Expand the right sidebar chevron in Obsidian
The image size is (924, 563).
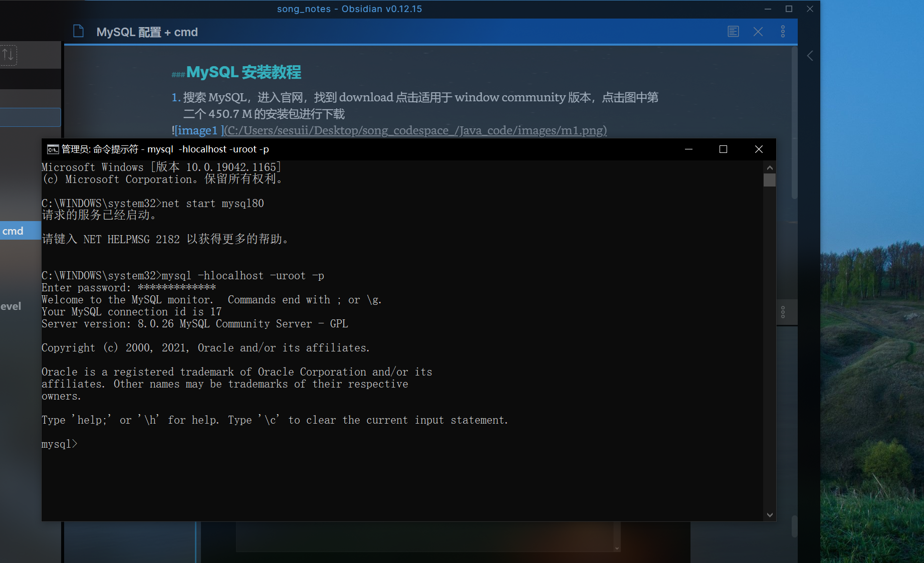tap(810, 56)
